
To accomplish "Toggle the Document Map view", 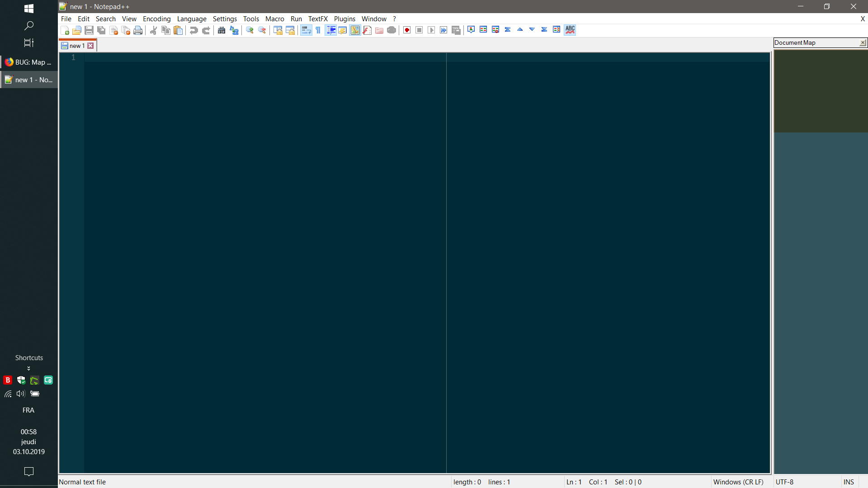I will click(x=355, y=30).
